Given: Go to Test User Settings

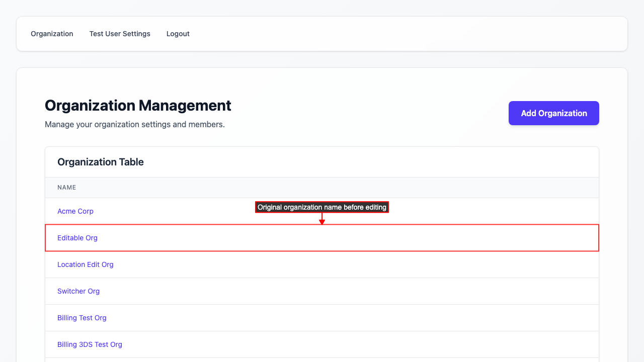Looking at the screenshot, I should (120, 34).
